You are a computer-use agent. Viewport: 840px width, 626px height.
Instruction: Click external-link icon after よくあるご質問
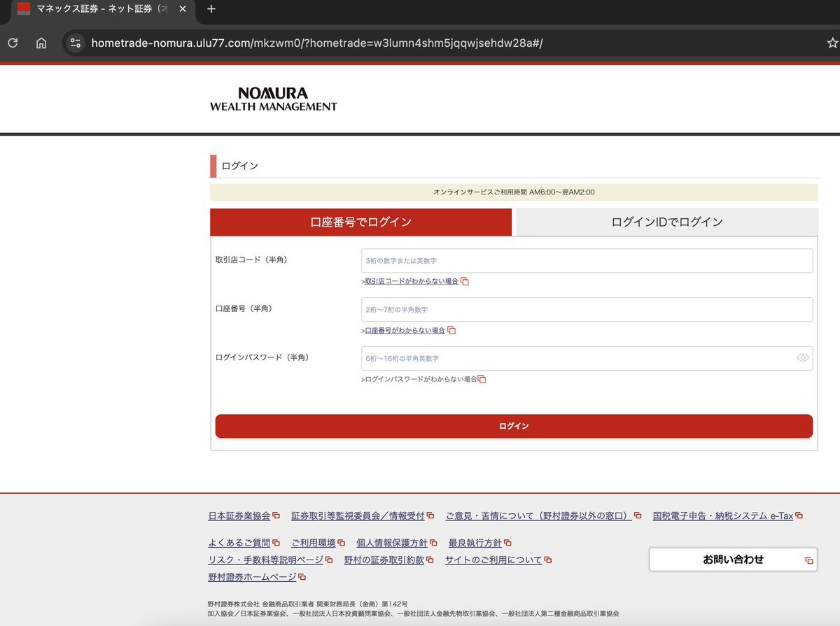pos(276,543)
